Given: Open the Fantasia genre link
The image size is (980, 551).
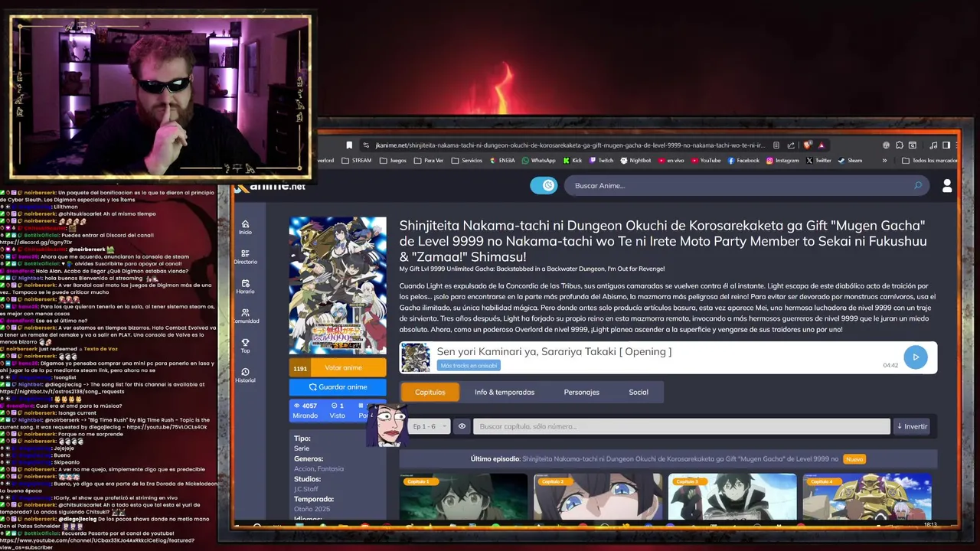Looking at the screenshot, I should point(331,468).
